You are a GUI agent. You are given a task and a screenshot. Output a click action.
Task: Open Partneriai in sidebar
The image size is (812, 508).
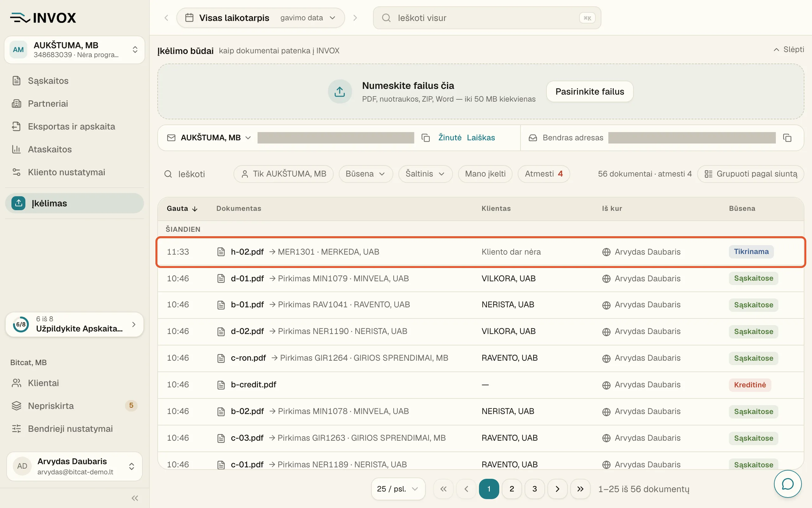tap(75, 104)
